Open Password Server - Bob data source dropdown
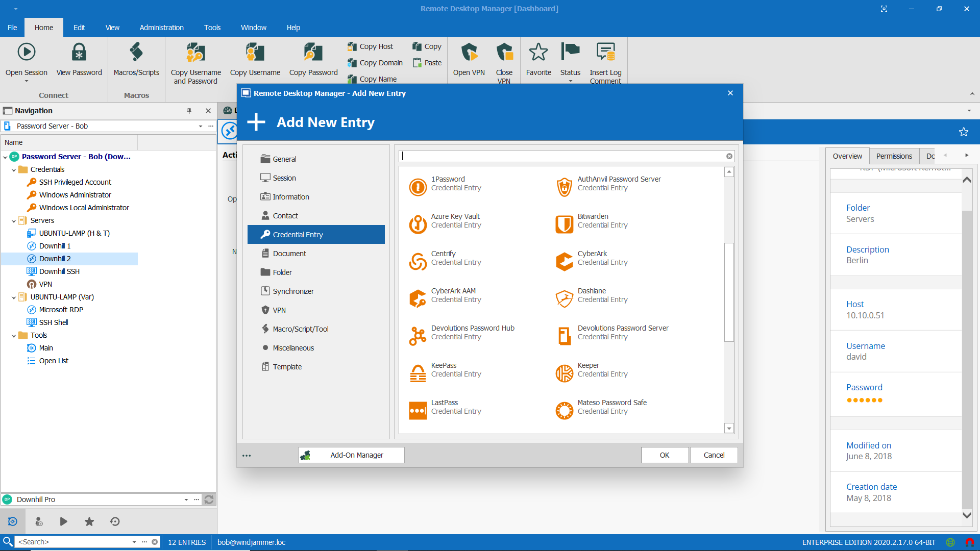This screenshot has width=980, height=551. 201,126
